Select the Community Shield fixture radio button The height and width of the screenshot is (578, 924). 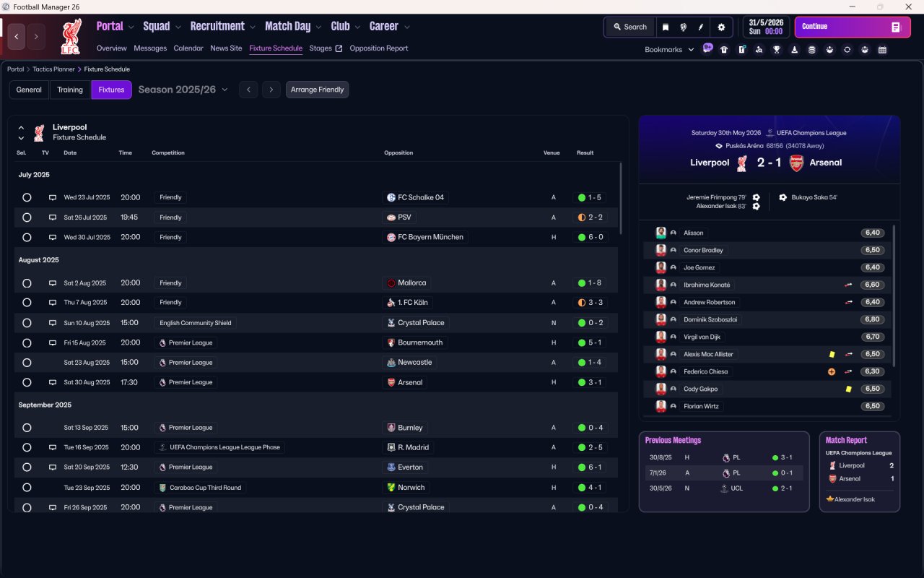click(27, 323)
